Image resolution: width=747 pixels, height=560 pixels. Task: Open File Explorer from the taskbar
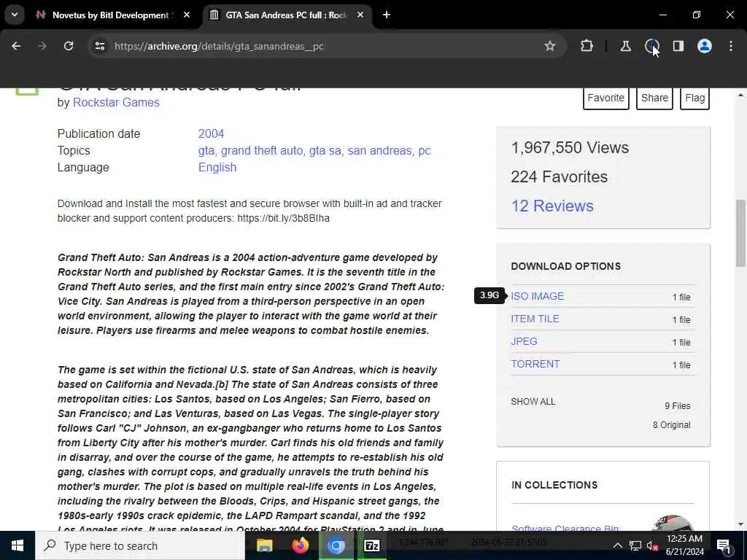pyautogui.click(x=264, y=545)
